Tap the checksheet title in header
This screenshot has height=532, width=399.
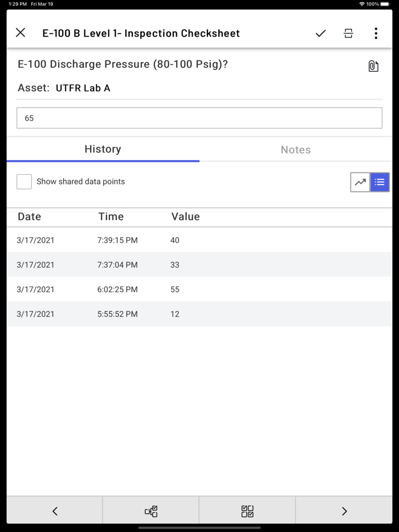pyautogui.click(x=141, y=33)
